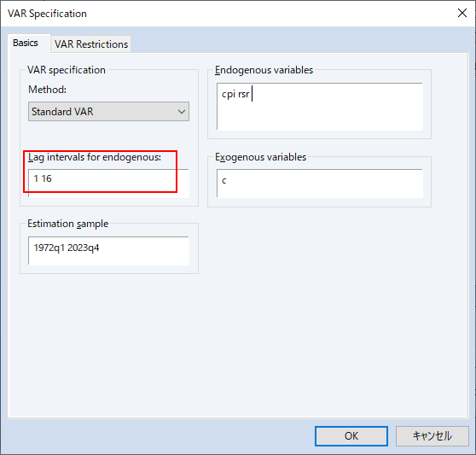Click the Endogenous variables text box
Image resolution: width=476 pixels, height=455 pixels.
[x=320, y=107]
